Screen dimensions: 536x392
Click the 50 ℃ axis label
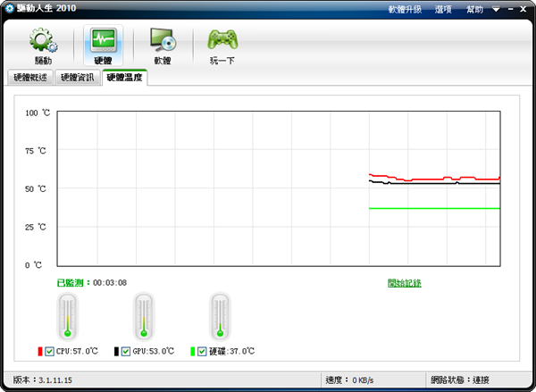coord(36,189)
